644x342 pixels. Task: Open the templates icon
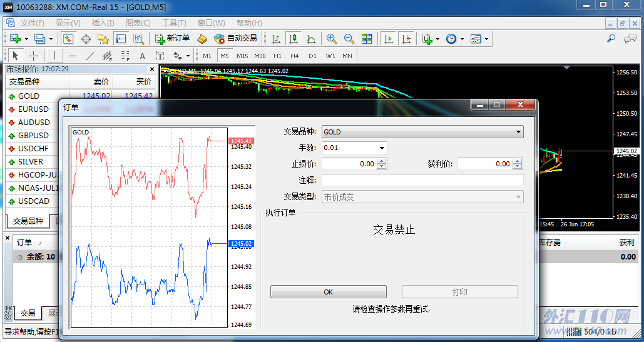476,39
